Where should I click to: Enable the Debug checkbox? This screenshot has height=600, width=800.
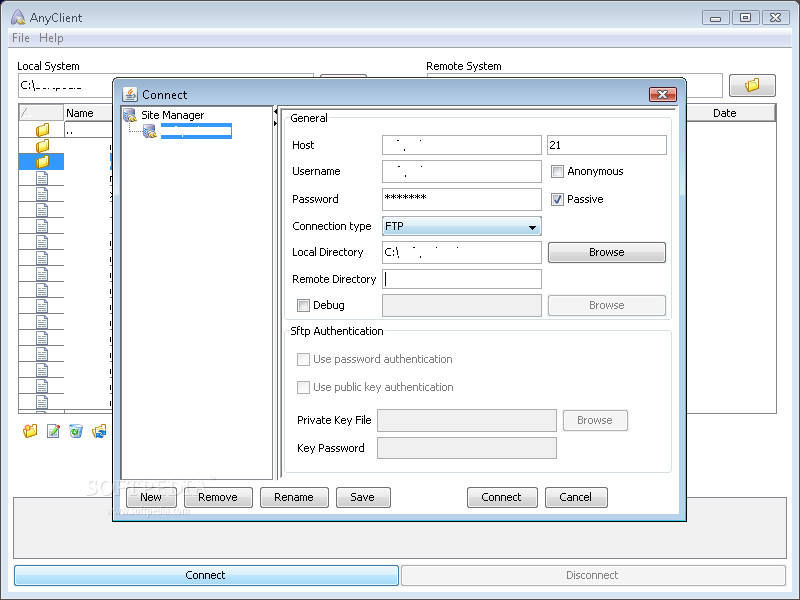[303, 305]
